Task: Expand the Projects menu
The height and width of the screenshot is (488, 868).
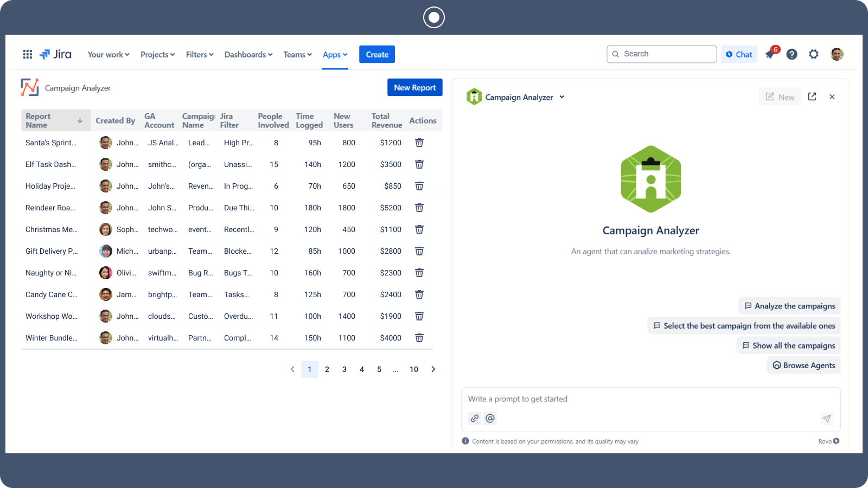Action: (x=157, y=54)
